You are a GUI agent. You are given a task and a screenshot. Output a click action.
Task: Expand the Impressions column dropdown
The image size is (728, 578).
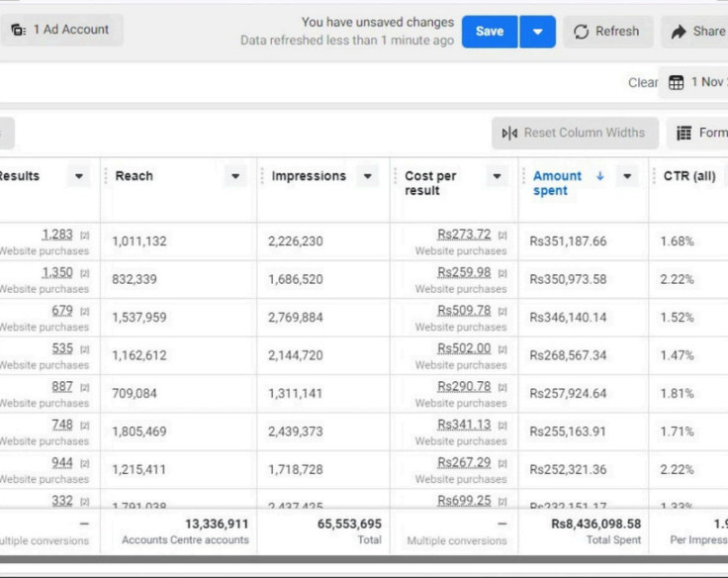pyautogui.click(x=368, y=176)
